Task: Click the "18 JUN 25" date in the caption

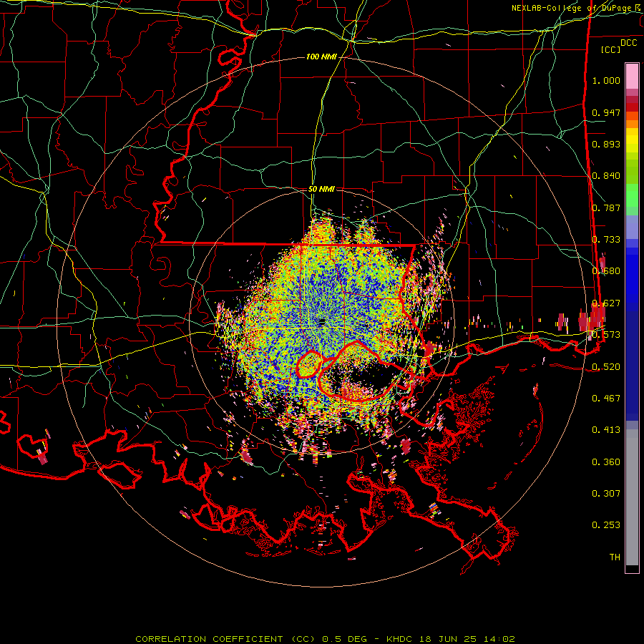Action: point(448,639)
